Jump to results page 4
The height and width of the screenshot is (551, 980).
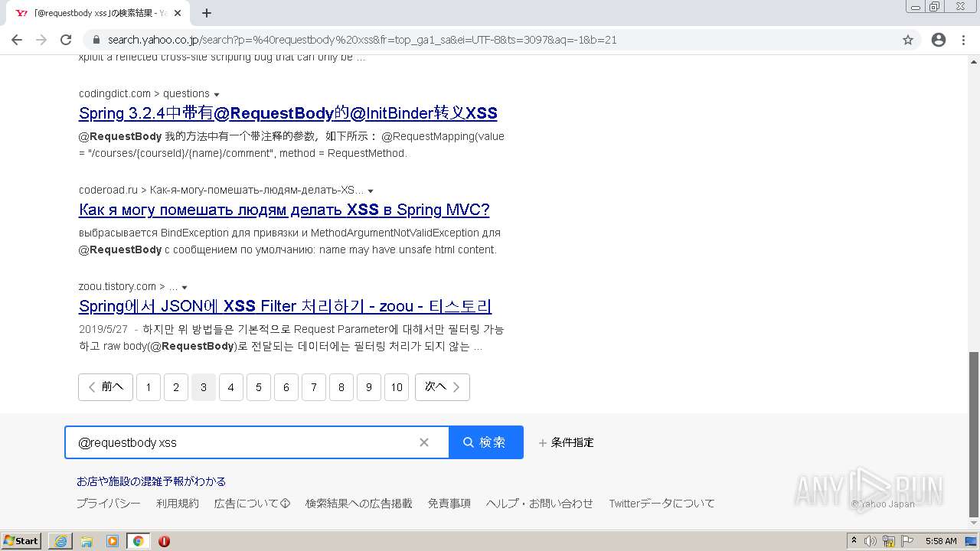point(231,387)
